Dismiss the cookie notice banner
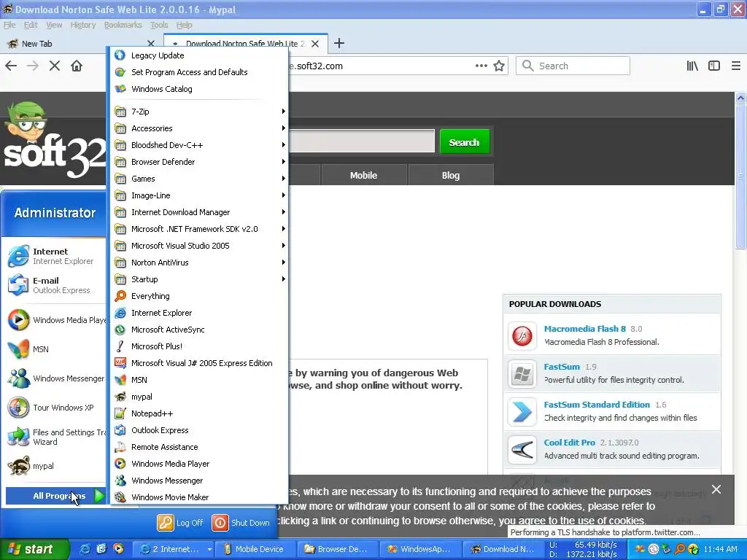747x560 pixels. [x=716, y=489]
